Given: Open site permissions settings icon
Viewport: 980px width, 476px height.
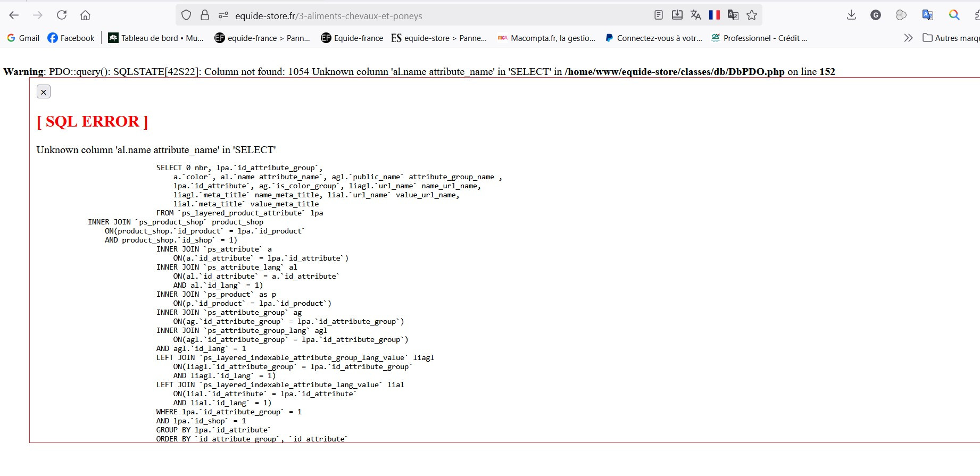Looking at the screenshot, I should (223, 15).
